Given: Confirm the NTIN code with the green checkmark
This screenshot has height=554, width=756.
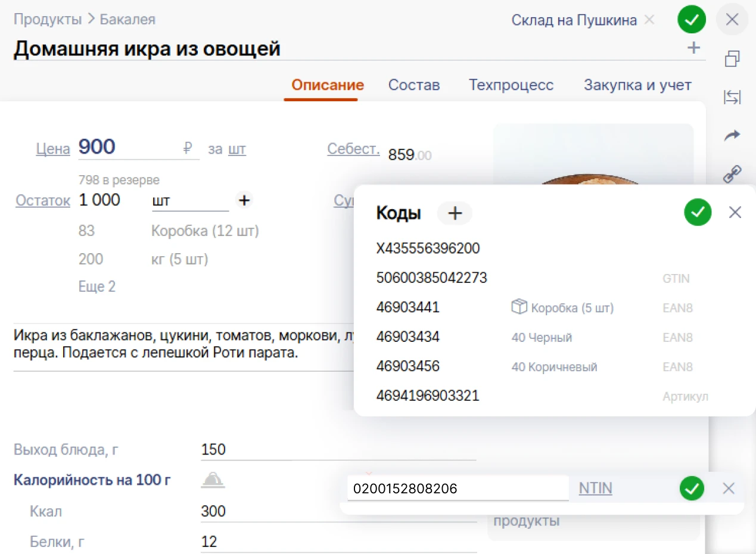Looking at the screenshot, I should (x=691, y=488).
